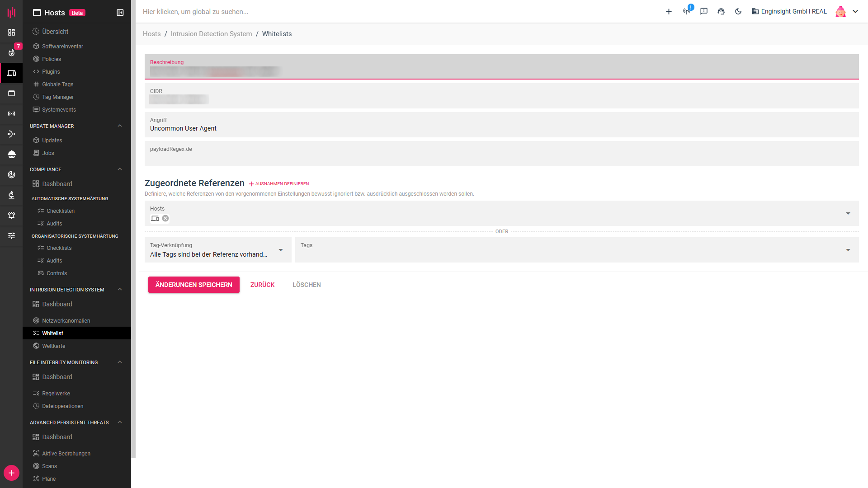
Task: Open the flame issues icon with badge
Action: pyautogui.click(x=12, y=52)
